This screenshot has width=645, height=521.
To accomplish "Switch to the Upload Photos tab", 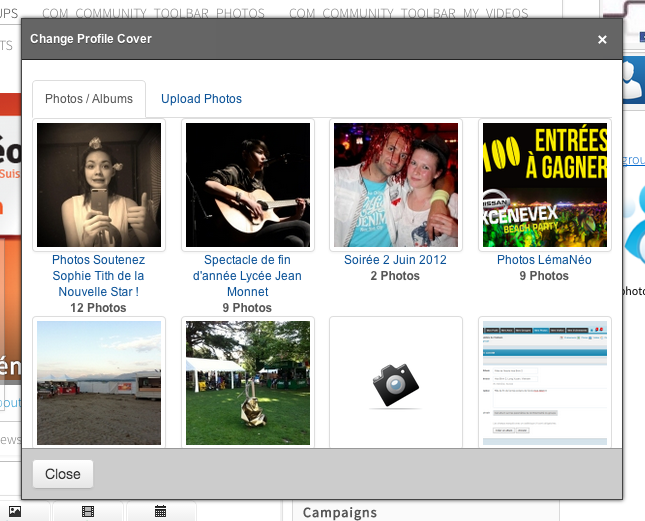I will (x=201, y=99).
